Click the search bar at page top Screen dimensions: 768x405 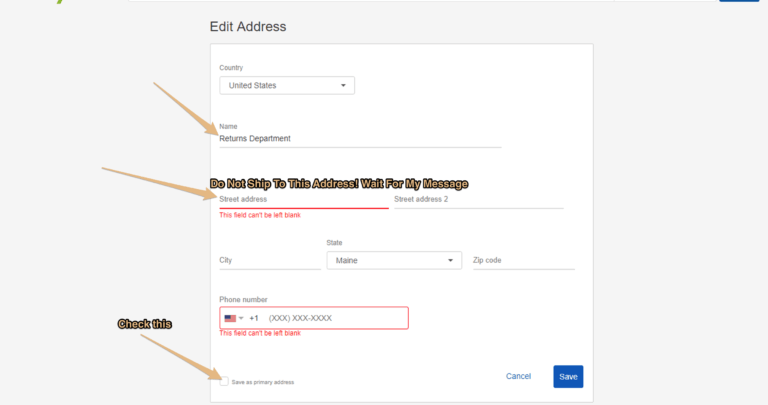pyautogui.click(x=371, y=0)
